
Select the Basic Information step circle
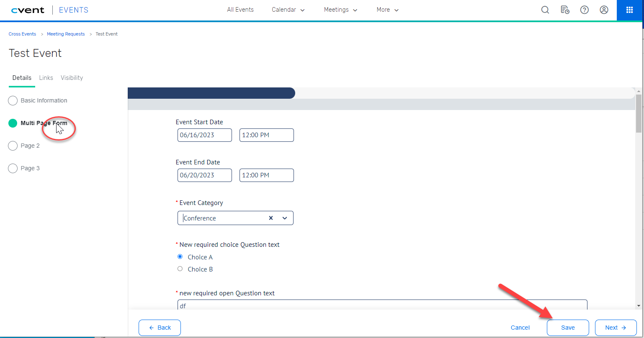coord(13,100)
